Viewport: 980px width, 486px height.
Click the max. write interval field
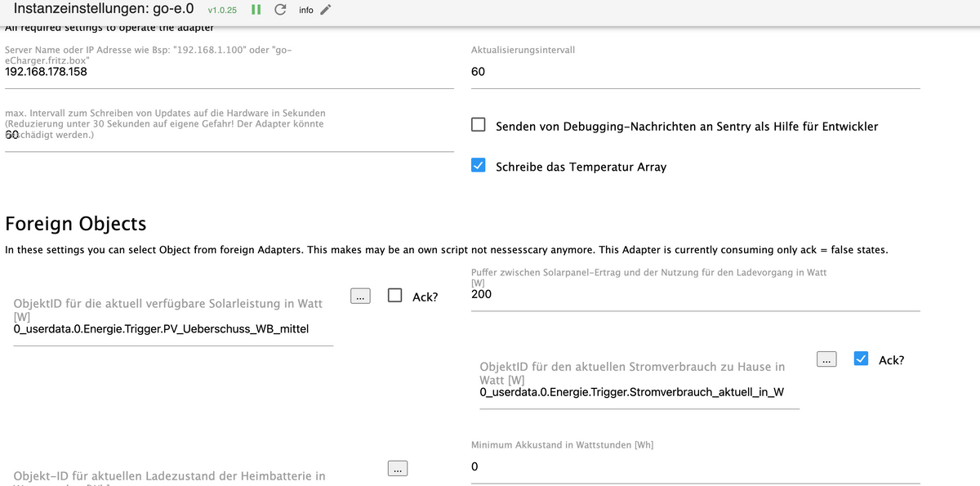tap(229, 136)
